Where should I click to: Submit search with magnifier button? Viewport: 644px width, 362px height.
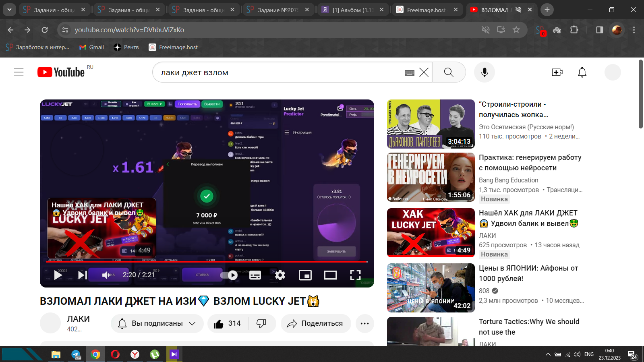pos(449,72)
